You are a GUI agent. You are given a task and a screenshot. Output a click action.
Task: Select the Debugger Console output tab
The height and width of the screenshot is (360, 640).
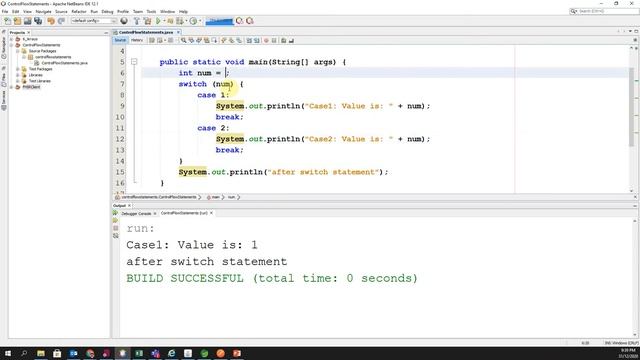(136, 213)
